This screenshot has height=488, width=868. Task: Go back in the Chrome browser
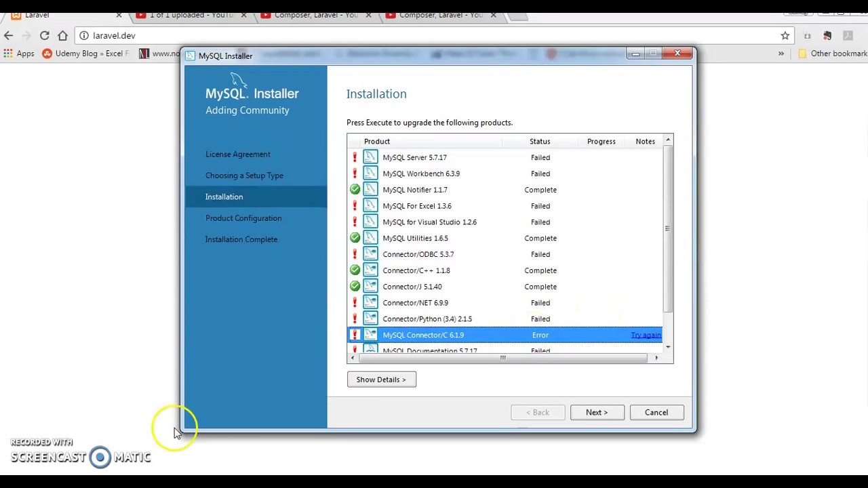[x=9, y=35]
